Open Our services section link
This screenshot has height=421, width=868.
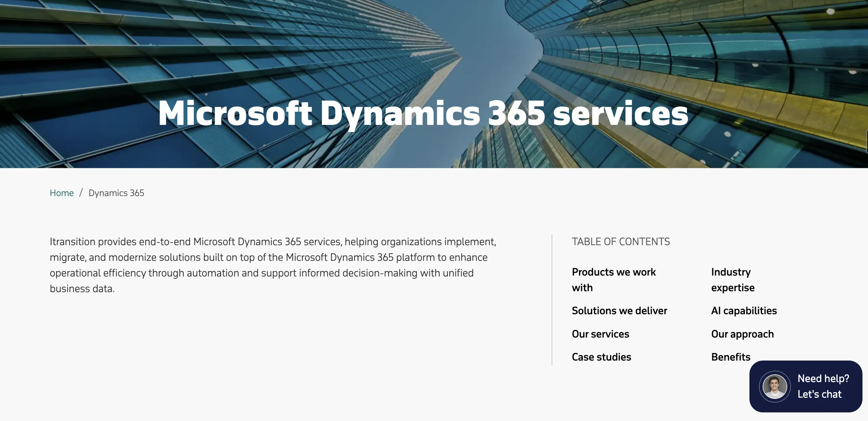600,334
